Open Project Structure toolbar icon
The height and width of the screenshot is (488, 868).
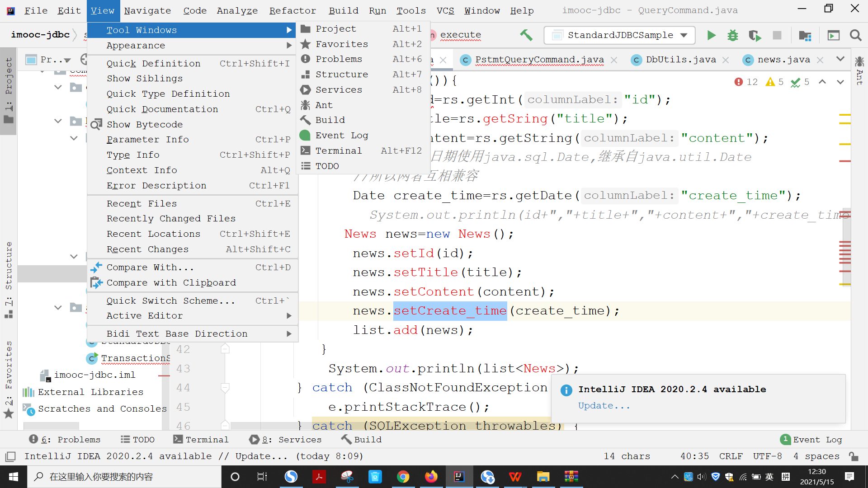coord(805,35)
